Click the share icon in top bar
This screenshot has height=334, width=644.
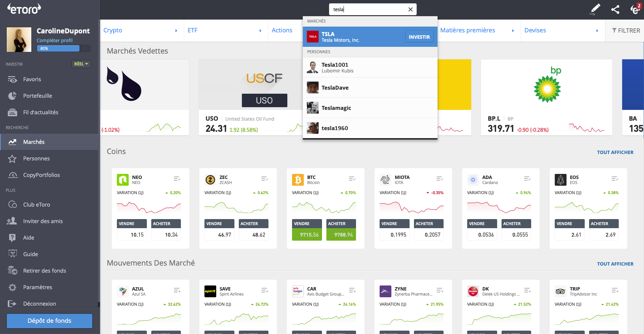click(x=615, y=9)
